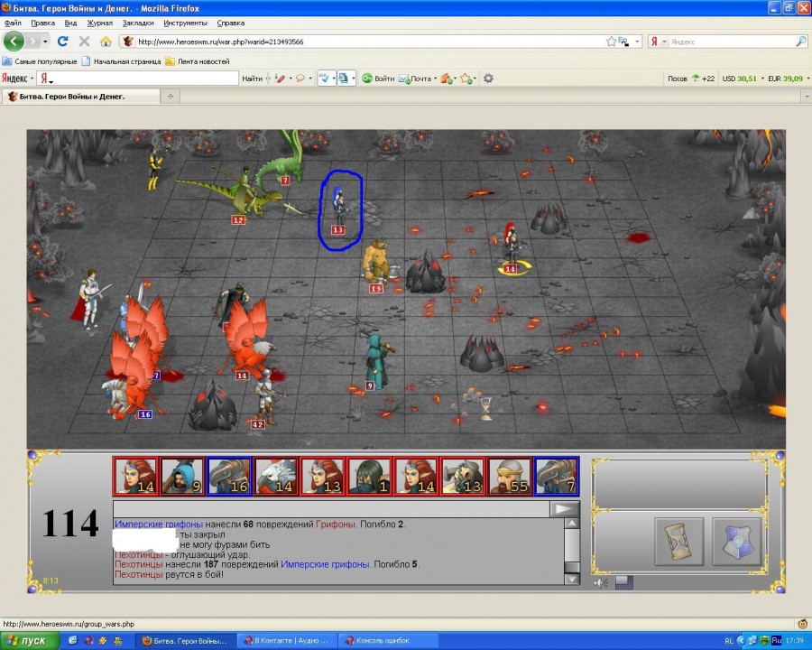The width and height of the screenshot is (812, 650).
Task: Click the URL address bar
Action: [363, 42]
